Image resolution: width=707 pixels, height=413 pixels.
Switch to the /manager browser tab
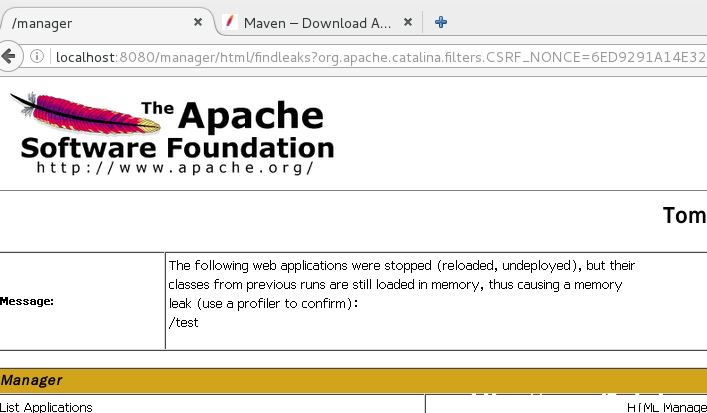pyautogui.click(x=107, y=23)
